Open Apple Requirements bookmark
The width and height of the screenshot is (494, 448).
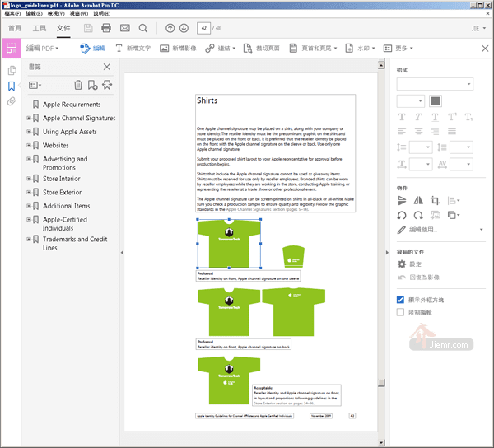(72, 105)
